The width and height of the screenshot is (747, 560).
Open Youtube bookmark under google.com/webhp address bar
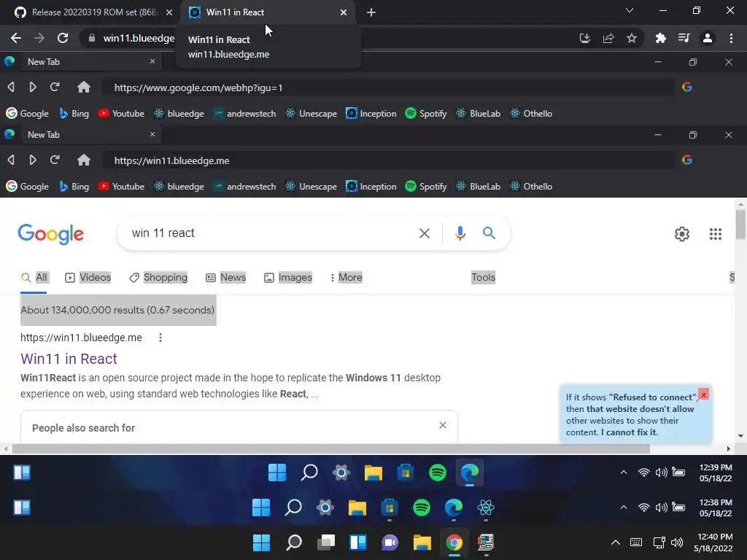[121, 113]
